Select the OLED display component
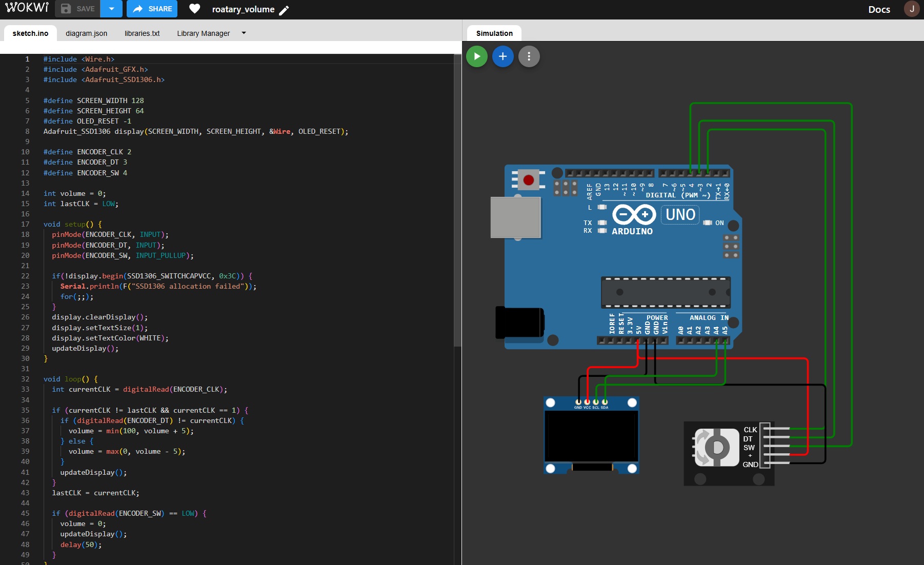 click(591, 435)
